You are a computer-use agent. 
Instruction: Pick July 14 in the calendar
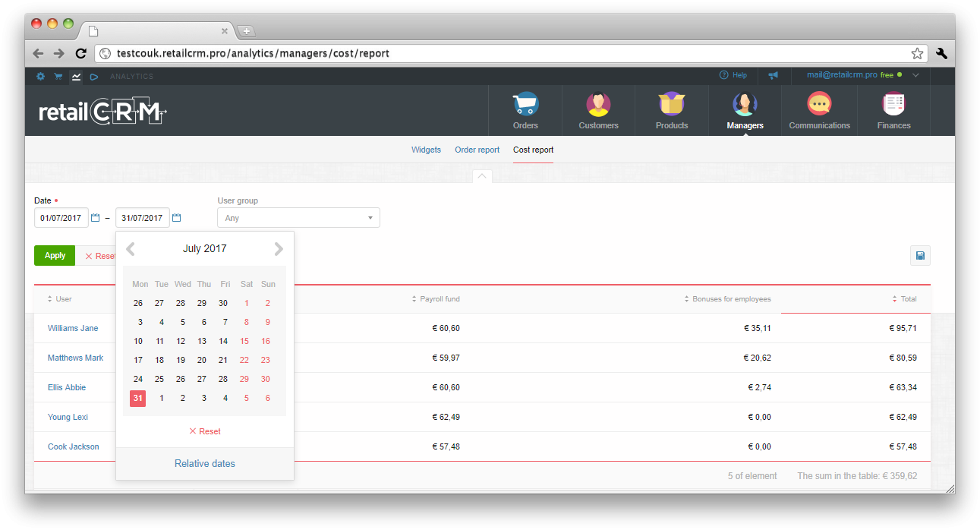(223, 341)
